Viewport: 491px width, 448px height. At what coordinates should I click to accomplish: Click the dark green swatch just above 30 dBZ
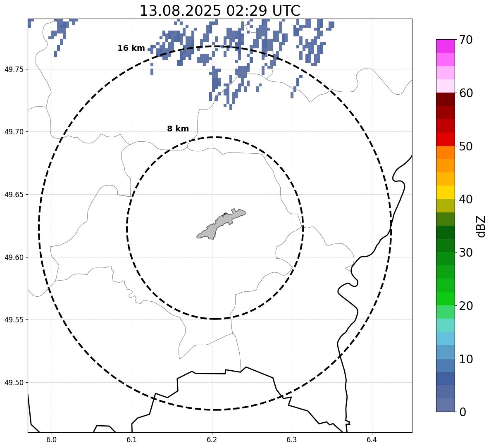tap(446, 245)
